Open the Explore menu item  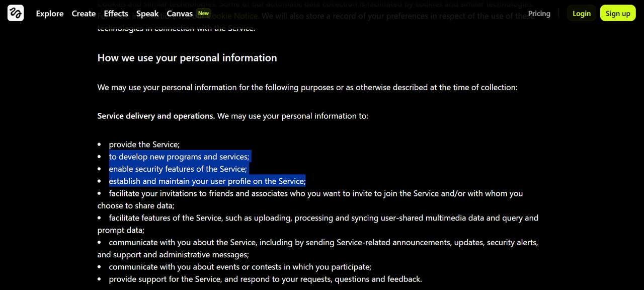pos(50,14)
